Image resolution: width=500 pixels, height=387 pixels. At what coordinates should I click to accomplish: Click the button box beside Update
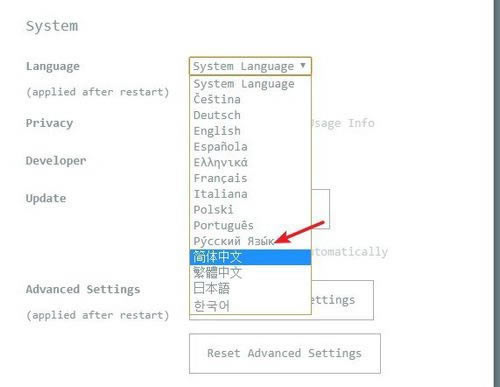point(321,209)
